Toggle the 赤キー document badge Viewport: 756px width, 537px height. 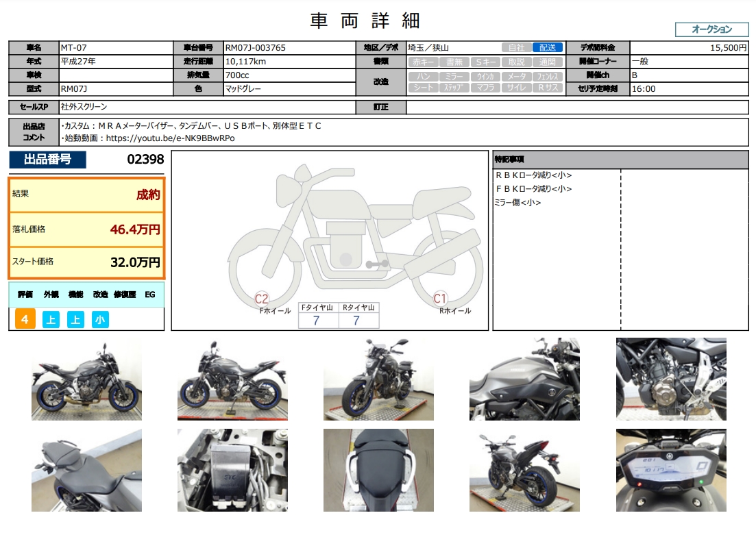424,62
